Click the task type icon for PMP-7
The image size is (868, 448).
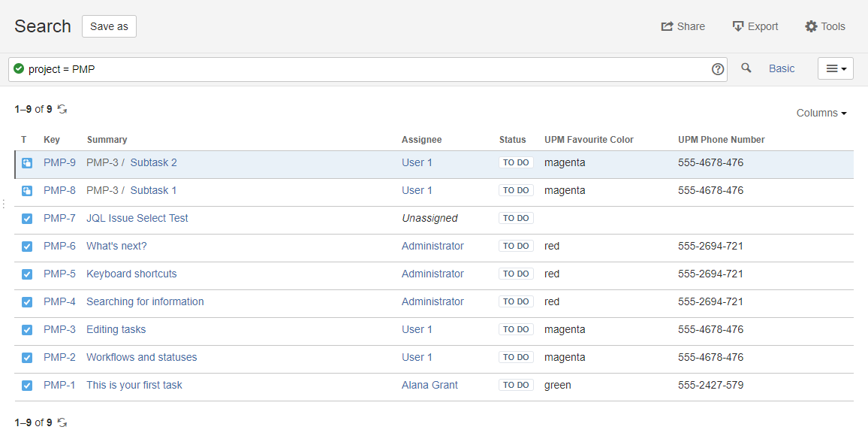point(27,219)
